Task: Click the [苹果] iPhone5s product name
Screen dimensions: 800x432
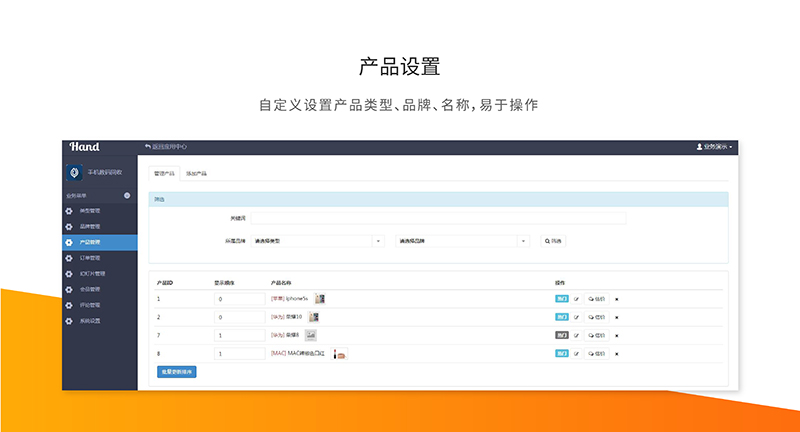Action: pyautogui.click(x=289, y=299)
